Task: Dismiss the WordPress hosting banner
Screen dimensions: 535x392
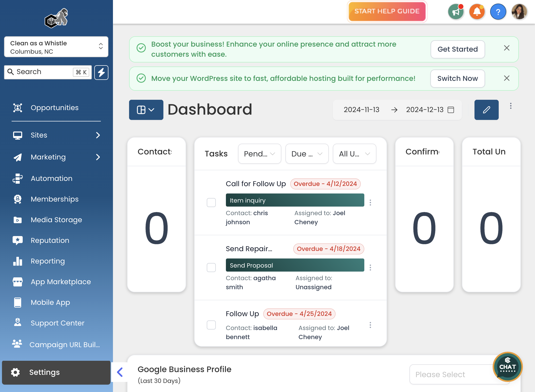Action: tap(507, 78)
